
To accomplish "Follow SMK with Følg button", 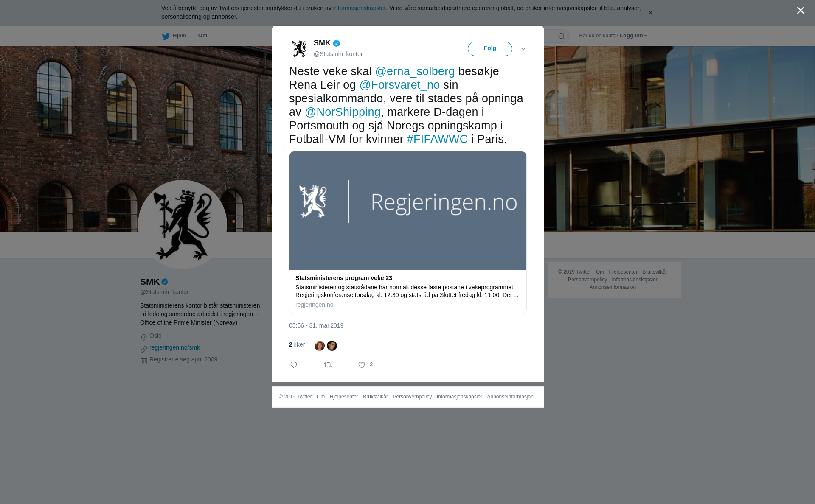I will pyautogui.click(x=490, y=49).
